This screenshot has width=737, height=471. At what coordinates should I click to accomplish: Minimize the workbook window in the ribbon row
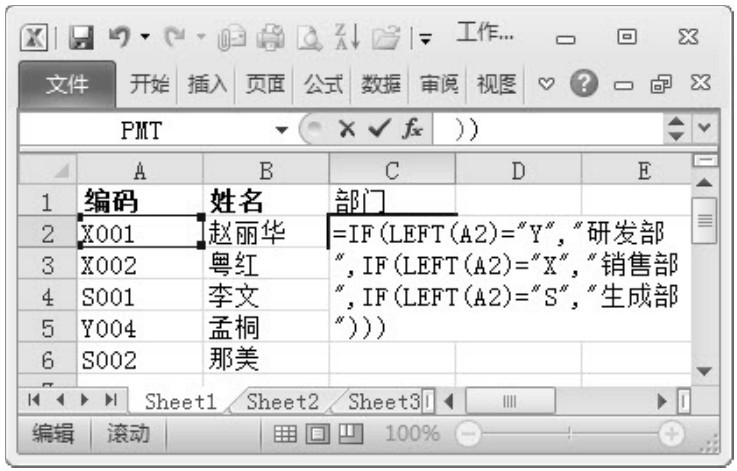tap(623, 86)
